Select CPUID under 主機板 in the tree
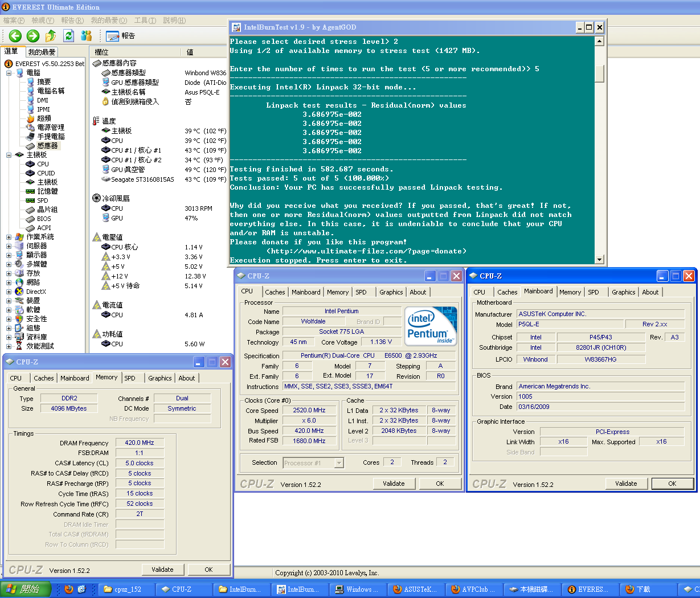Viewport: 700px width, 598px height. [x=41, y=173]
